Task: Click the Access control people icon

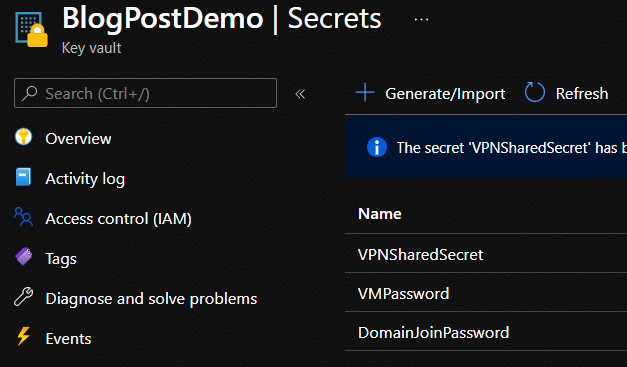Action: (24, 217)
